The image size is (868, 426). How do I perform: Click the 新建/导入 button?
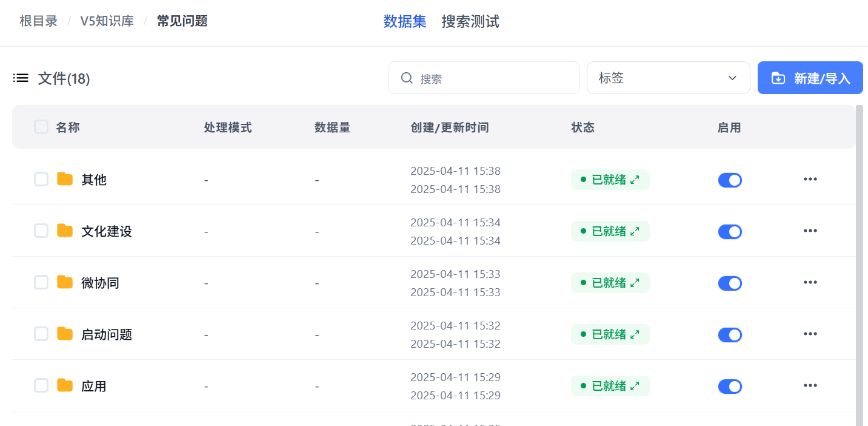tap(810, 78)
